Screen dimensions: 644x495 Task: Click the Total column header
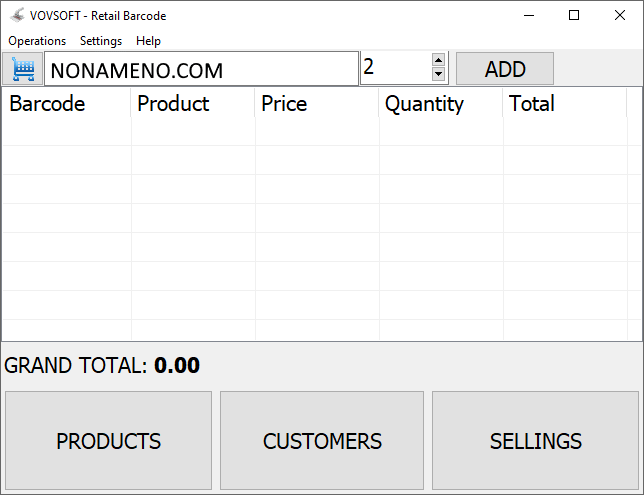pos(564,103)
